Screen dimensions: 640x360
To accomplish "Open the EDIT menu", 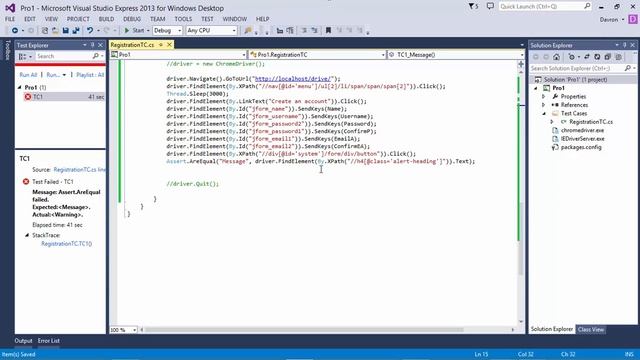I will (x=30, y=19).
